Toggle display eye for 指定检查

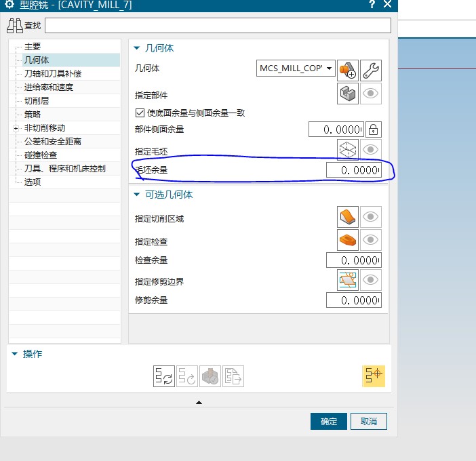[x=371, y=240]
